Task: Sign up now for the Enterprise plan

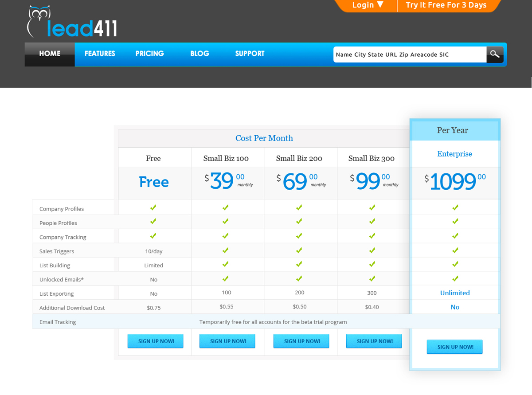Action: click(454, 347)
